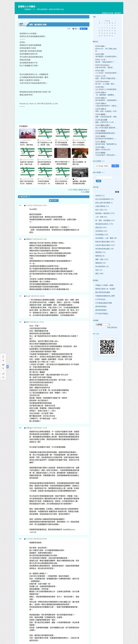Click comment number #4 anchor
This screenshot has width=138, height=644.
point(20,322)
